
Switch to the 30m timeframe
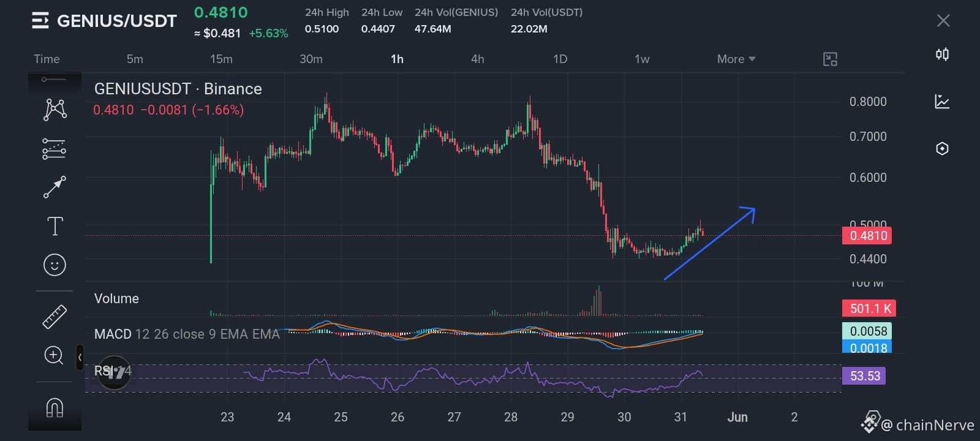(x=311, y=59)
